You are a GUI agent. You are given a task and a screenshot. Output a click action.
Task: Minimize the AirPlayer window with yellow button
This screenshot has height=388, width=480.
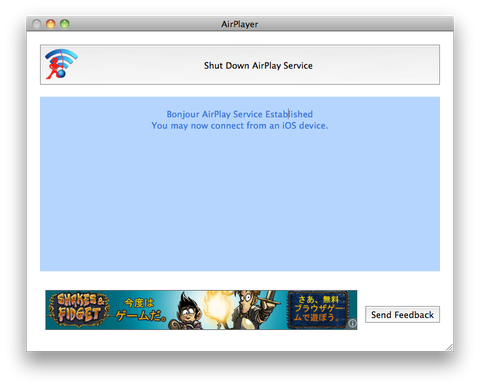tap(51, 24)
